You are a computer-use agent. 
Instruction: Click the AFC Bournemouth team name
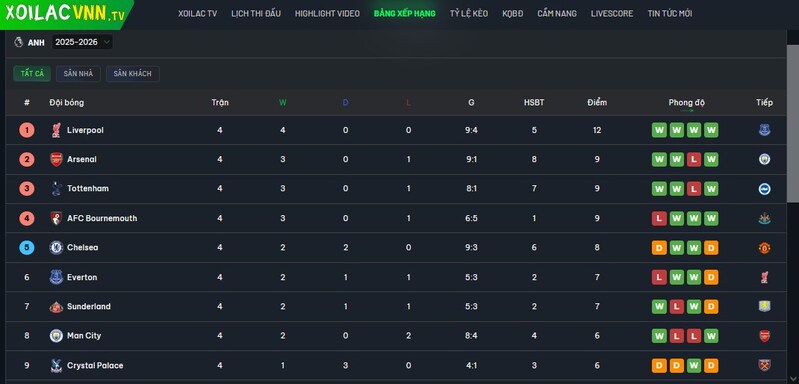pyautogui.click(x=102, y=218)
